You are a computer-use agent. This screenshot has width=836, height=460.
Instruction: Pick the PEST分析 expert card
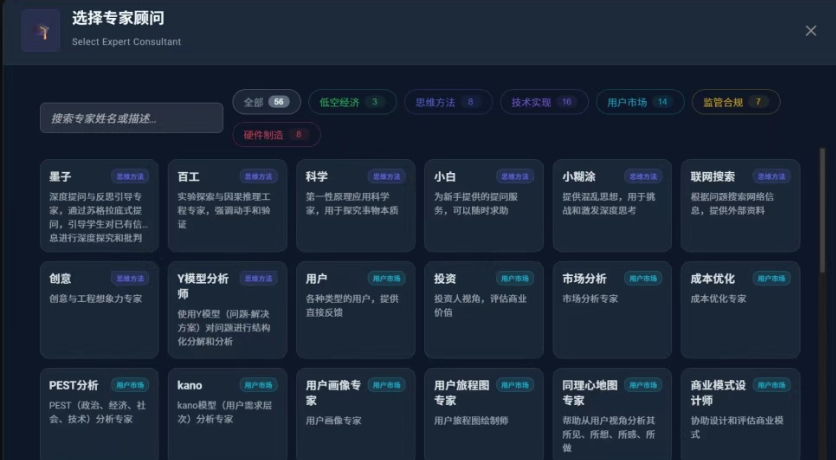99,410
